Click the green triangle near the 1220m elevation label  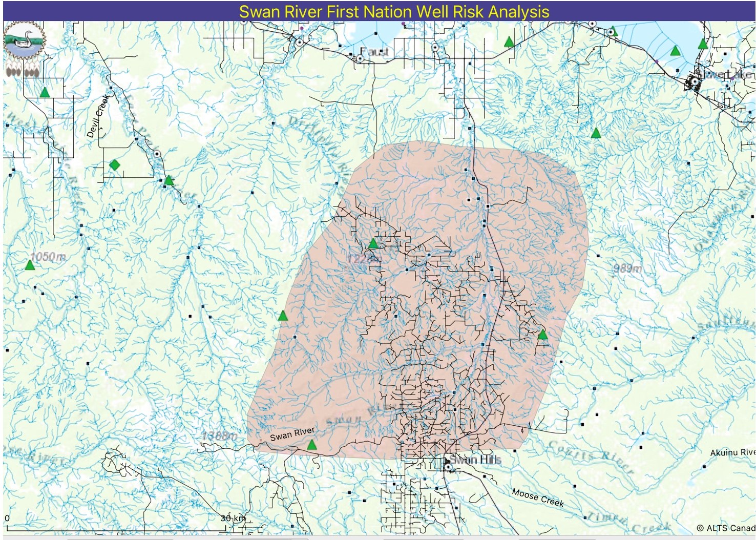[373, 243]
